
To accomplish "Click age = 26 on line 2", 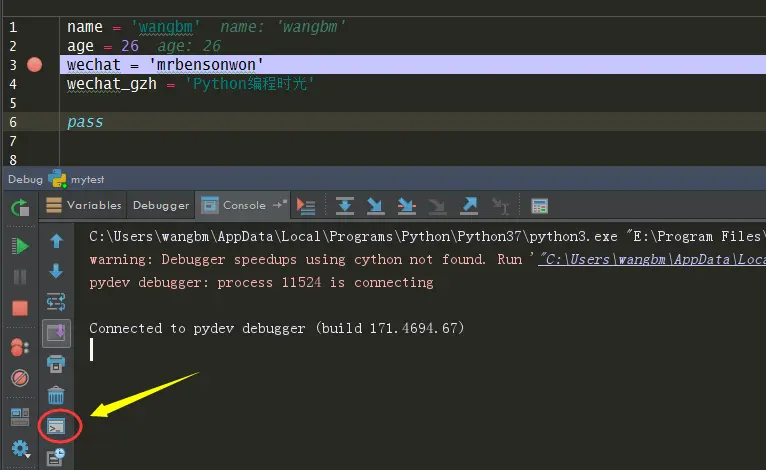I will (103, 46).
